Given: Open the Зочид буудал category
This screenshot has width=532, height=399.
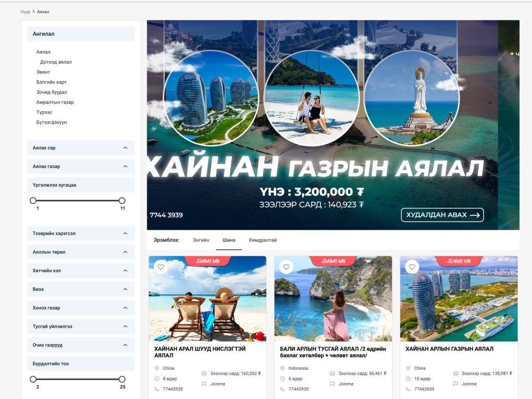Looking at the screenshot, I should point(52,92).
